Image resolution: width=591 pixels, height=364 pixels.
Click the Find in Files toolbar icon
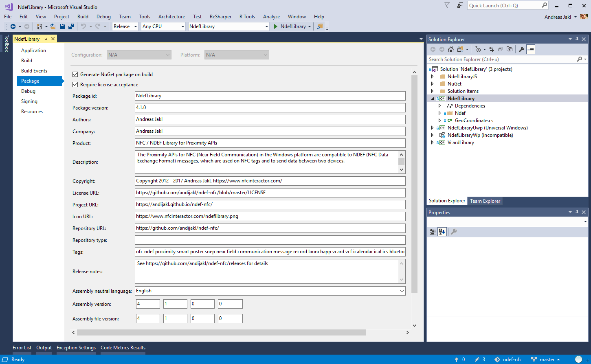pos(320,26)
